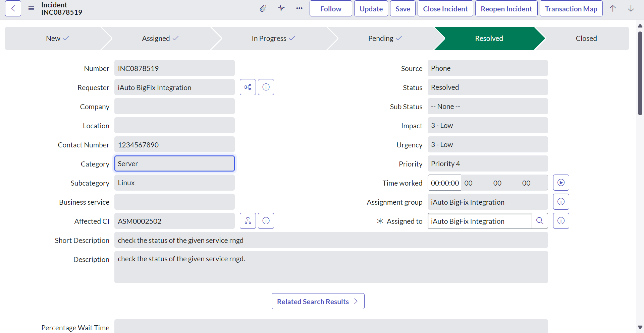Click the paperclip attachments icon
The width and height of the screenshot is (644, 333).
click(x=263, y=8)
